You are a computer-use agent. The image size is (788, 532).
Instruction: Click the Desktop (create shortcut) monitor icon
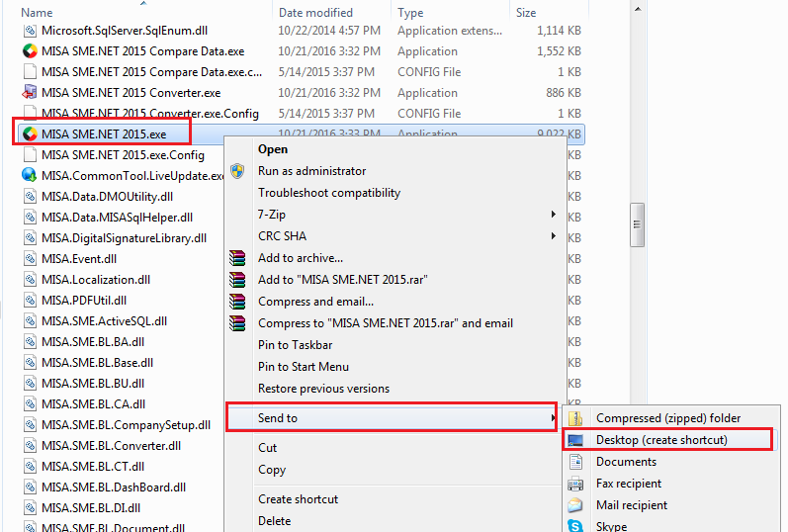pos(575,440)
